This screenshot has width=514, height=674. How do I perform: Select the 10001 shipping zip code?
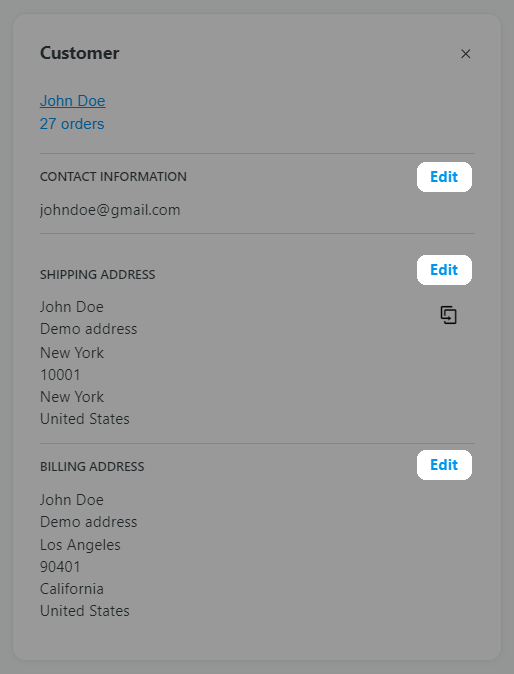pos(60,375)
